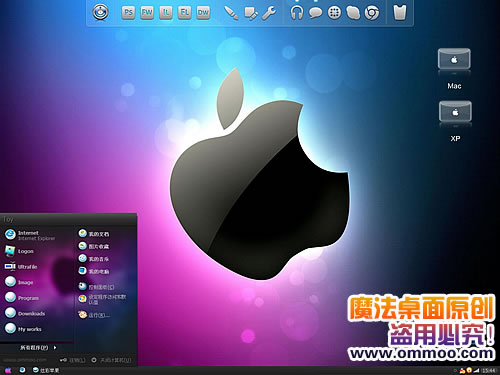Select the wrench tool icon in dock

point(269,13)
